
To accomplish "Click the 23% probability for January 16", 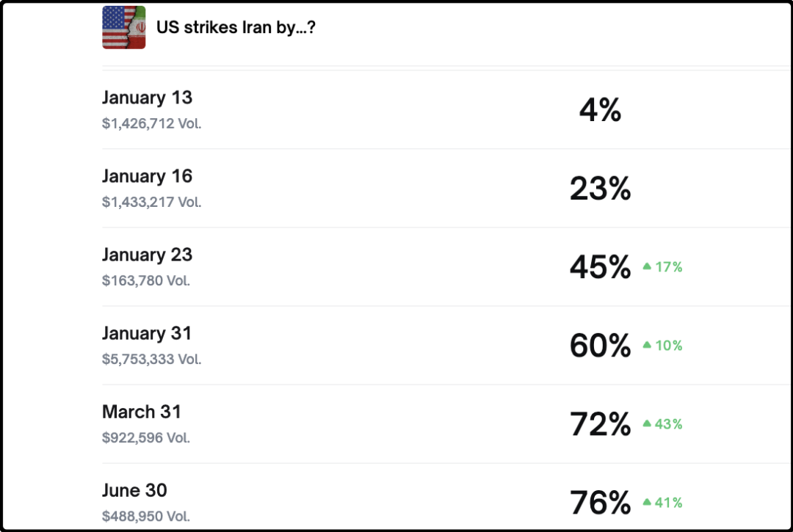I will click(x=600, y=189).
